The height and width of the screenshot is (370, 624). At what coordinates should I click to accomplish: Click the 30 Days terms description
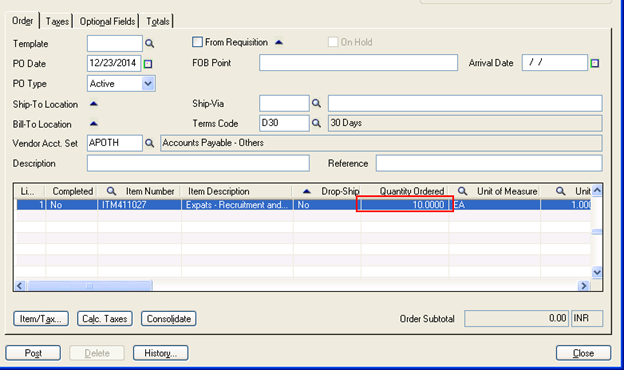point(465,123)
